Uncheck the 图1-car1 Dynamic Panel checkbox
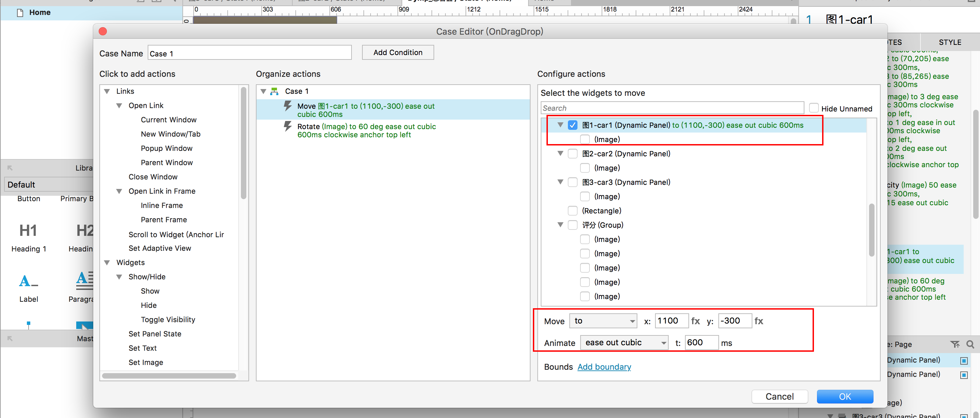This screenshot has width=980, height=418. click(572, 125)
